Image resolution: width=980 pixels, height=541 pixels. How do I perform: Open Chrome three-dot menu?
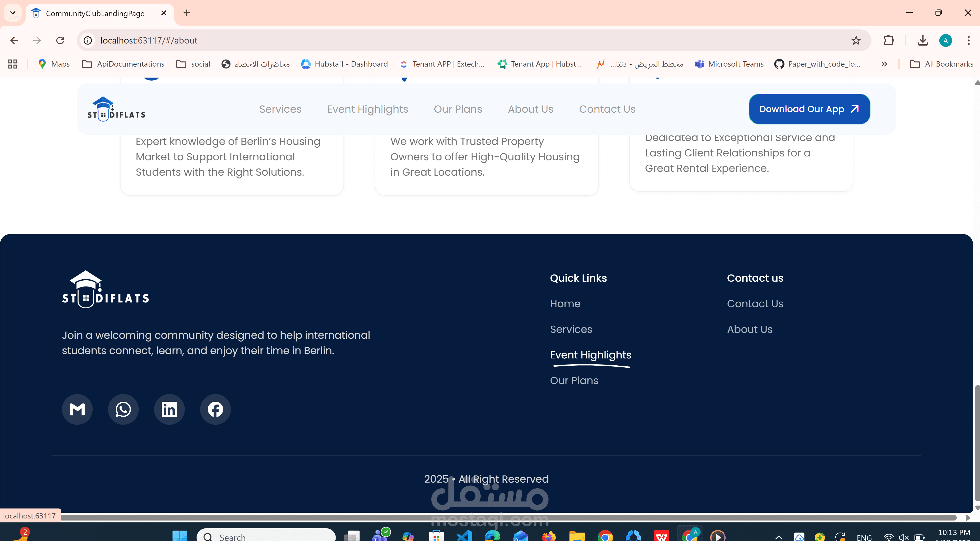click(968, 40)
